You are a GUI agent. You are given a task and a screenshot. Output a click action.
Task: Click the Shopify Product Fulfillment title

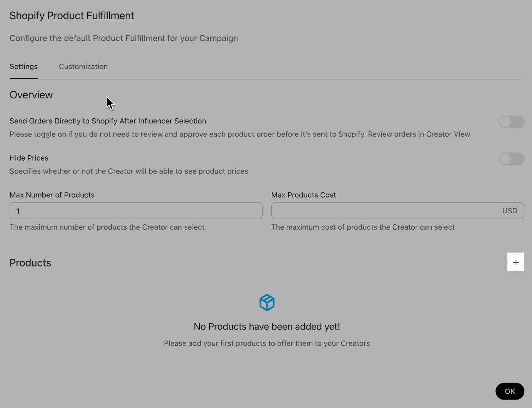pyautogui.click(x=72, y=16)
